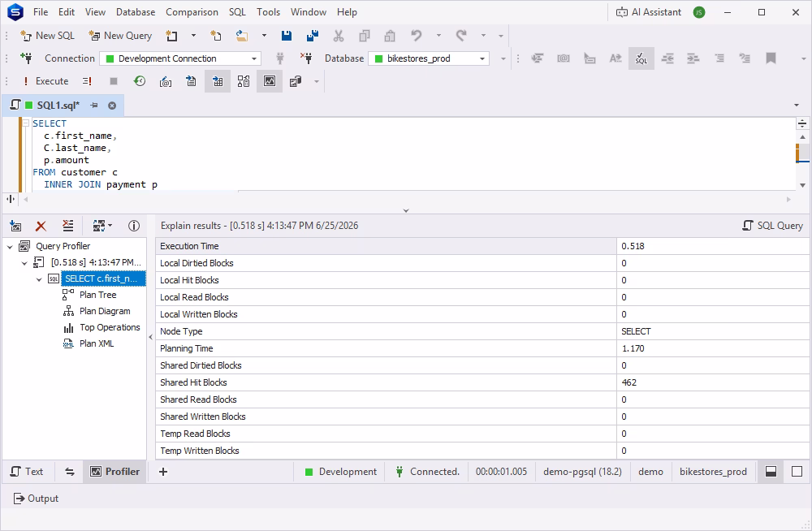Collapse the profiler tree side panel arrow

[x=151, y=337]
